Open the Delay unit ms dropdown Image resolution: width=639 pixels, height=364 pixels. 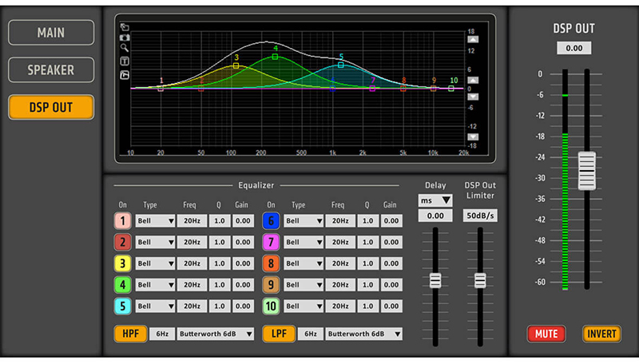(x=435, y=200)
